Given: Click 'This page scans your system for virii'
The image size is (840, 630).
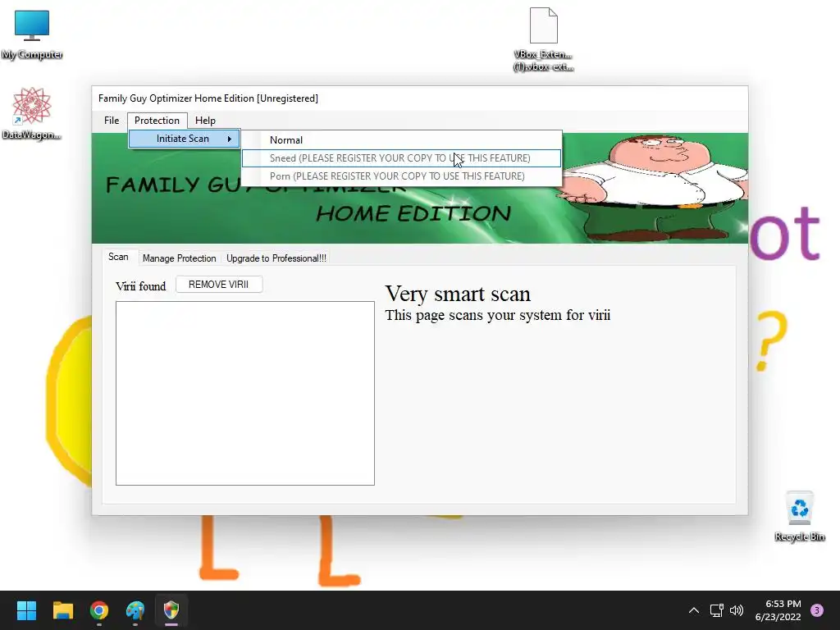Looking at the screenshot, I should point(498,315).
